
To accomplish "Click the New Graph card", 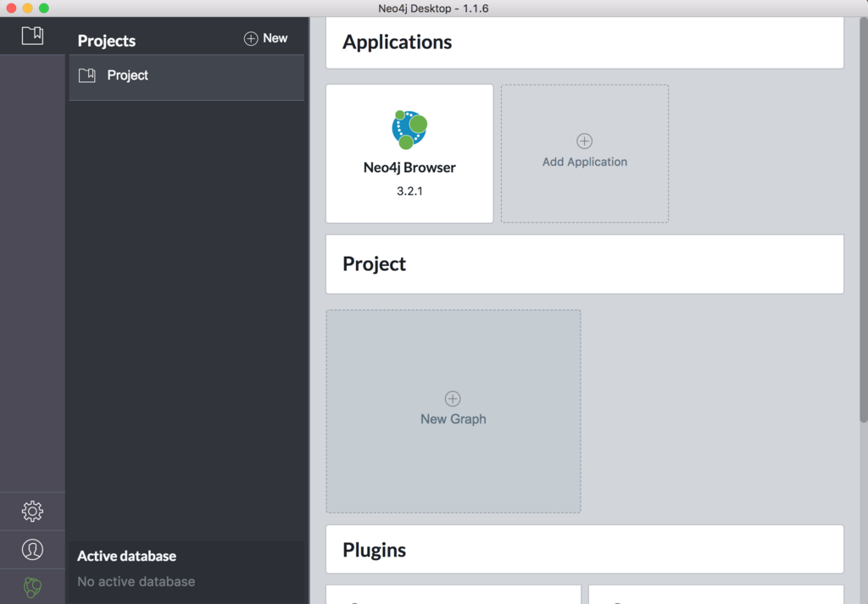I will 453,411.
